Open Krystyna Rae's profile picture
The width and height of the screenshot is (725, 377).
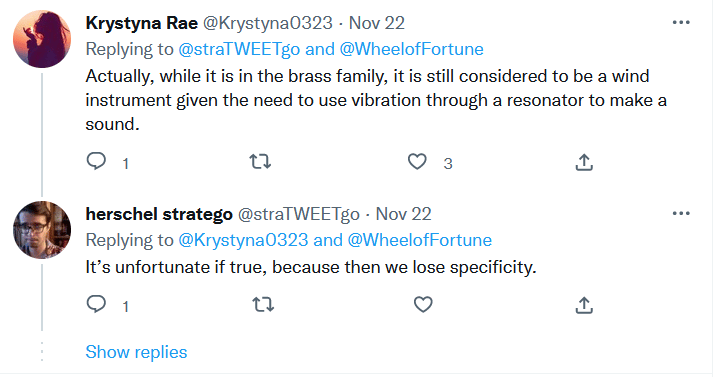(x=42, y=40)
